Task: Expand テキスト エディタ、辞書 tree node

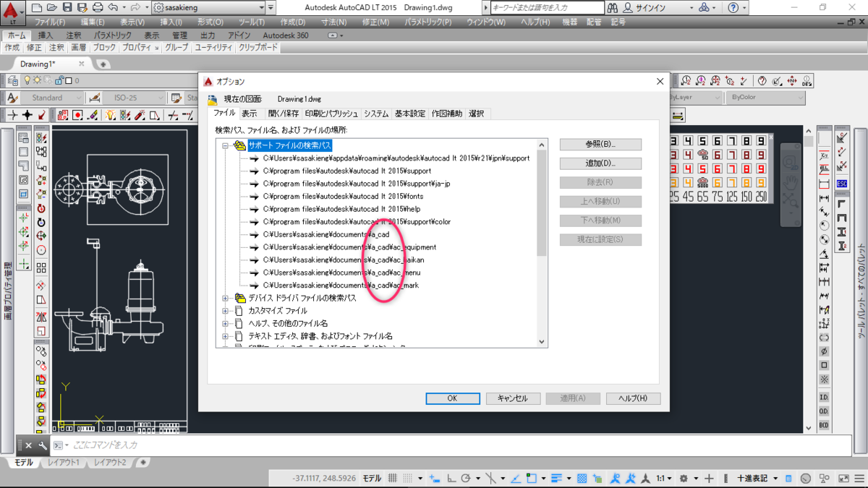Action: [x=225, y=336]
